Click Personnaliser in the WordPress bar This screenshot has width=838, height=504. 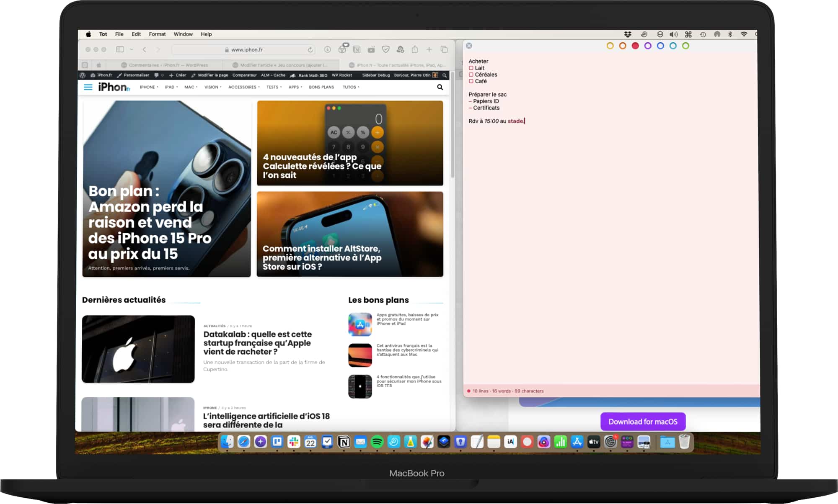tap(133, 75)
